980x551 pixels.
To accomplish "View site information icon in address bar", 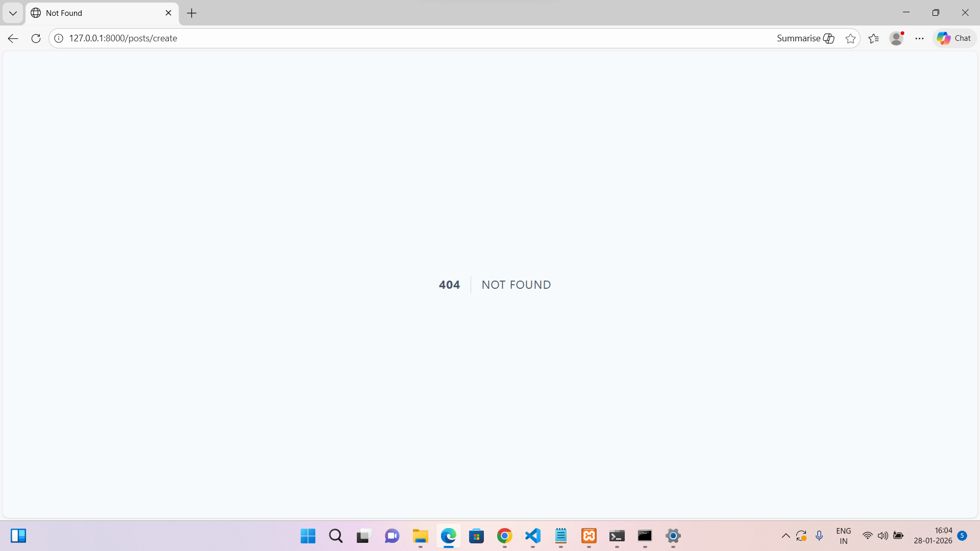I will [59, 38].
